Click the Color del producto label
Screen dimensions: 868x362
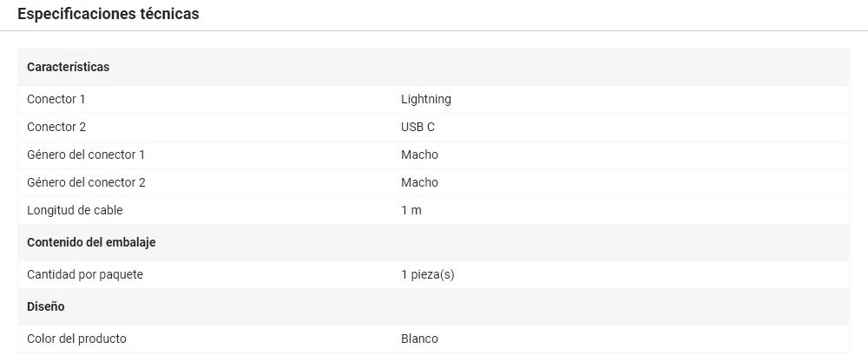[x=76, y=339]
